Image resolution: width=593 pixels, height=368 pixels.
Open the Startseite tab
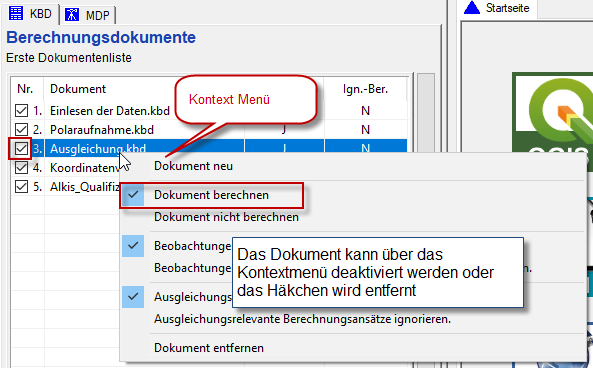[497, 8]
